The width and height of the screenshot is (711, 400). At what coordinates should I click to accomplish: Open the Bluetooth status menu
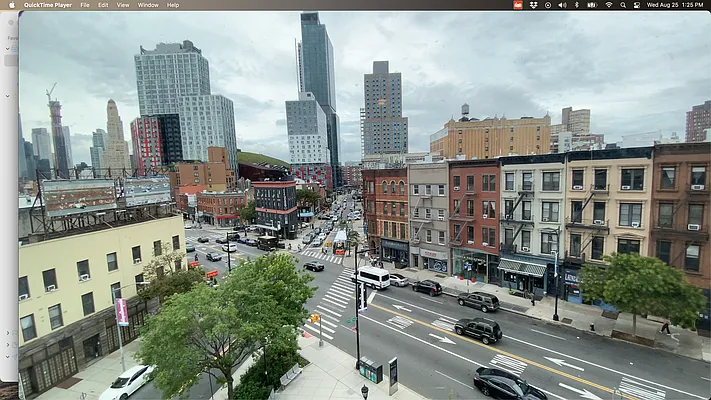click(576, 5)
